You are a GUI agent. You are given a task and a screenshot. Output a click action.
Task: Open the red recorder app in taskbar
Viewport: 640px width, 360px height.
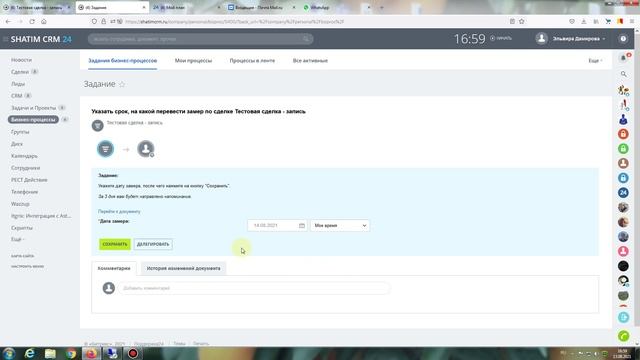click(x=133, y=353)
